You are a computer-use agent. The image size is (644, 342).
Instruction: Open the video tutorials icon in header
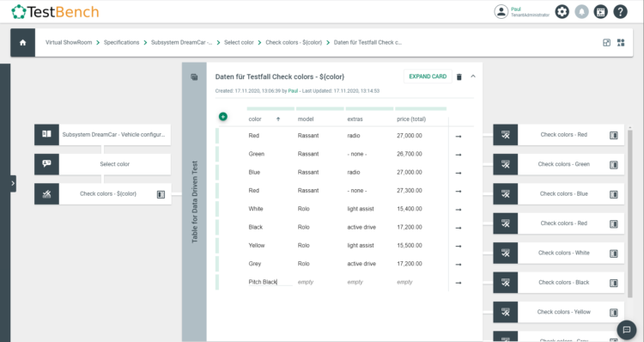[600, 11]
